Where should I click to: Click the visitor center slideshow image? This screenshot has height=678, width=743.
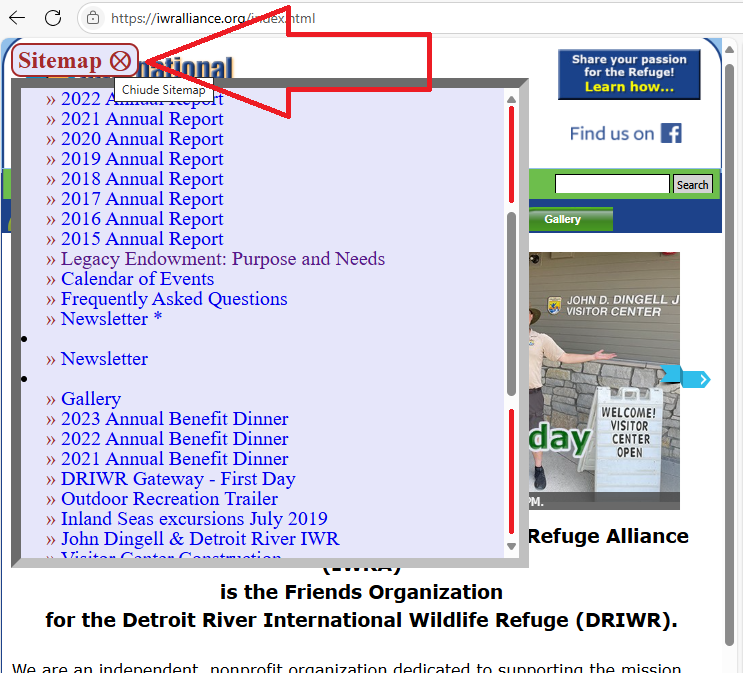pyautogui.click(x=604, y=380)
